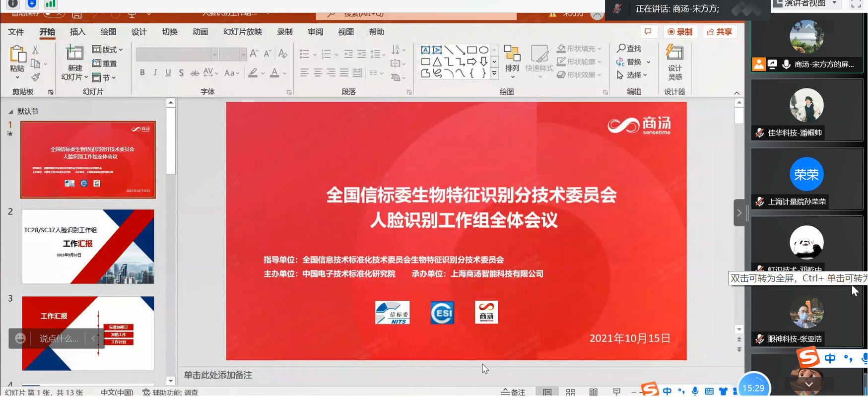The image size is (868, 397).
Task: Select the text box shape
Action: click(425, 50)
